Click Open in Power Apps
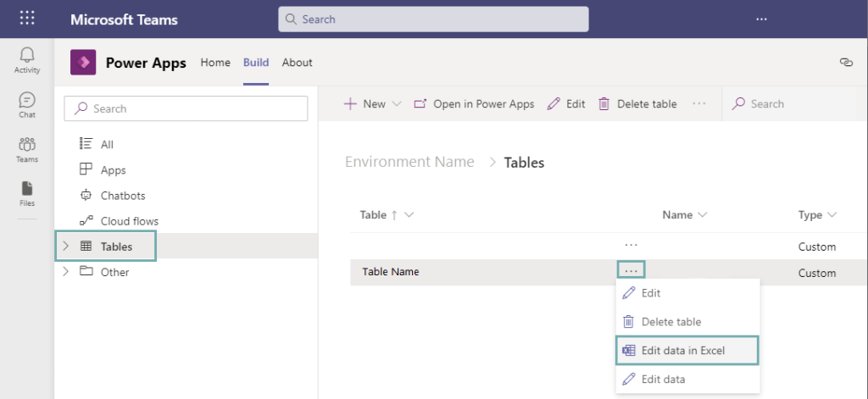Image resolution: width=868 pixels, height=399 pixels. tap(474, 104)
